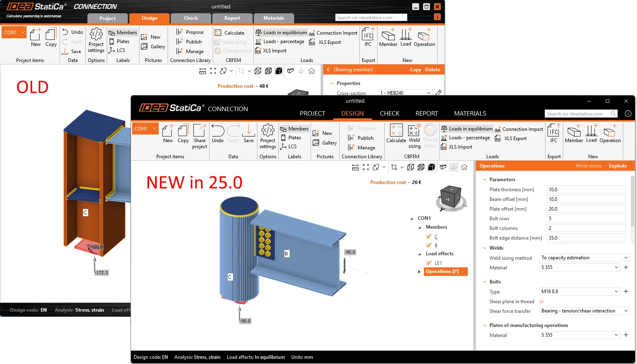The width and height of the screenshot is (637, 364).
Task: Open Project settings in new window ribbon
Action: pos(268,136)
